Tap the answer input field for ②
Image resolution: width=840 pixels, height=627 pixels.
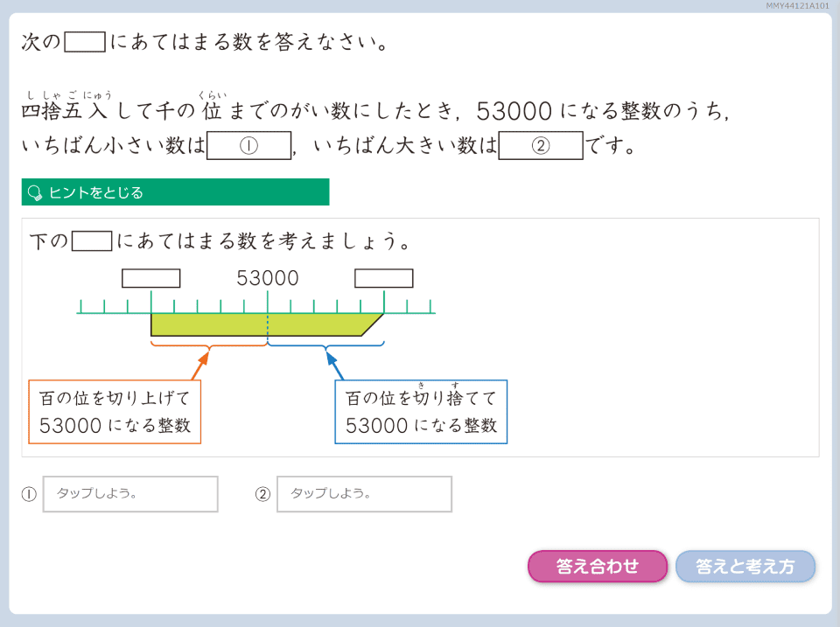coord(364,494)
